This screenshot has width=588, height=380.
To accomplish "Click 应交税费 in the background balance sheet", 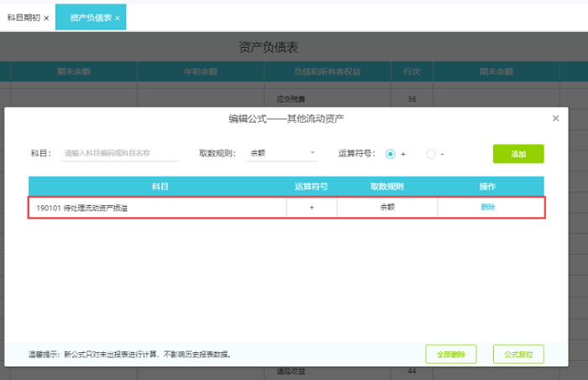I will pyautogui.click(x=291, y=99).
